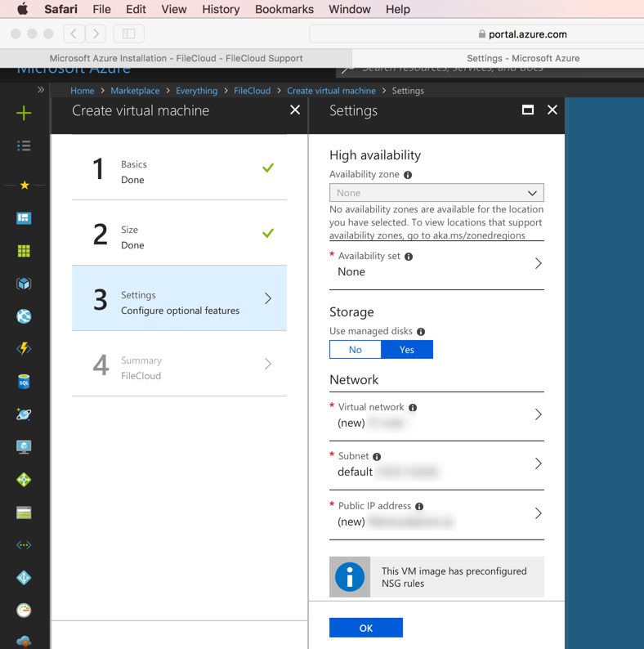Click the green plus create resource icon
Screen dimensions: 644x649
coord(24,113)
